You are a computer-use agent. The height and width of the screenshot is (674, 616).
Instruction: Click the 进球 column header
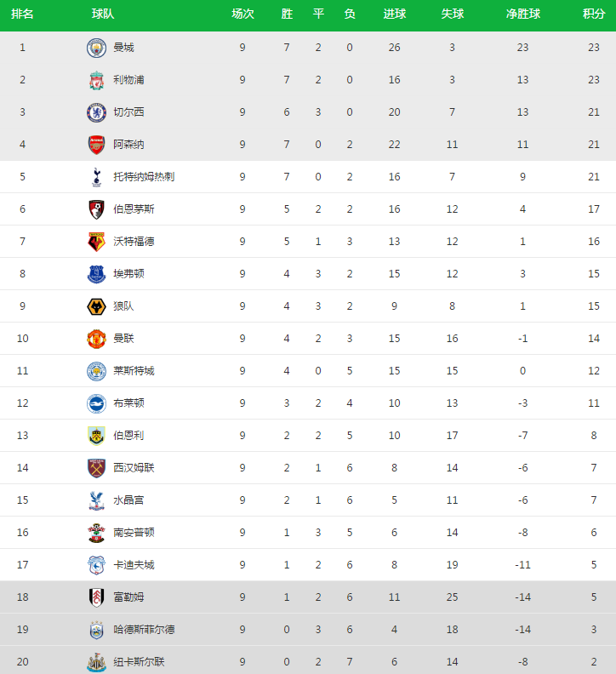[x=394, y=14]
